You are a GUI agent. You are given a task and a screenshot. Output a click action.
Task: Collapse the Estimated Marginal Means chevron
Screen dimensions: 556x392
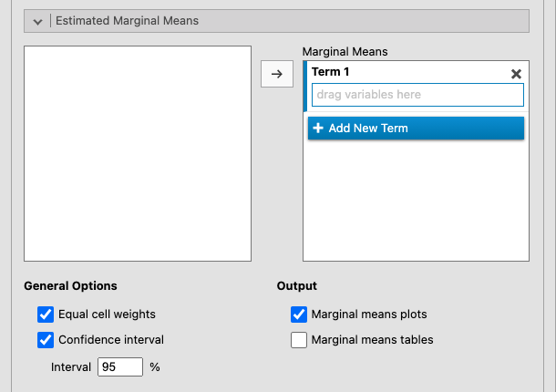point(38,20)
